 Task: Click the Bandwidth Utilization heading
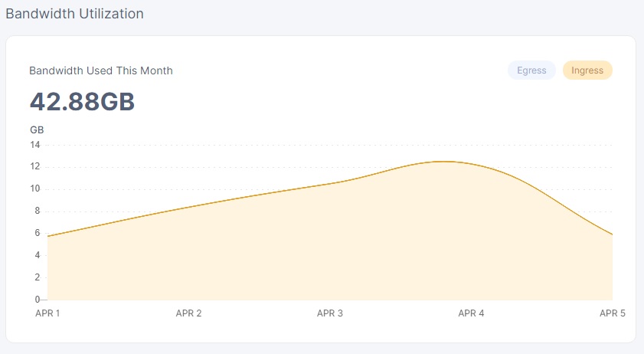[x=75, y=14]
